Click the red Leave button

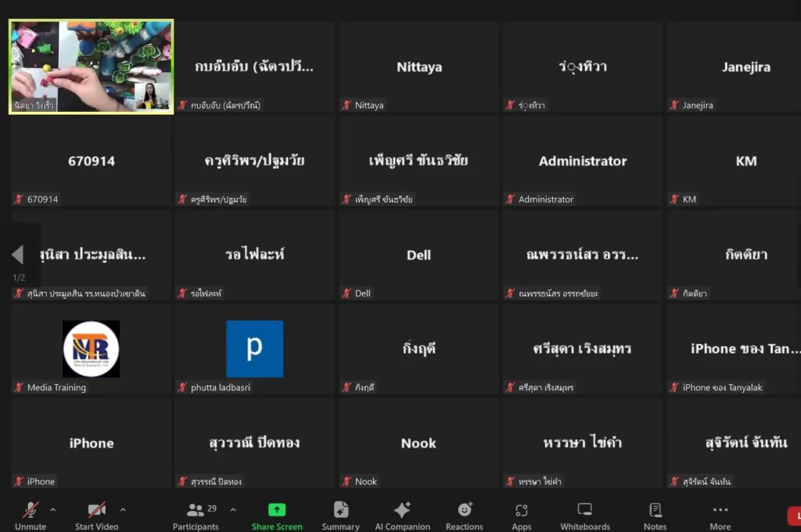(795, 516)
